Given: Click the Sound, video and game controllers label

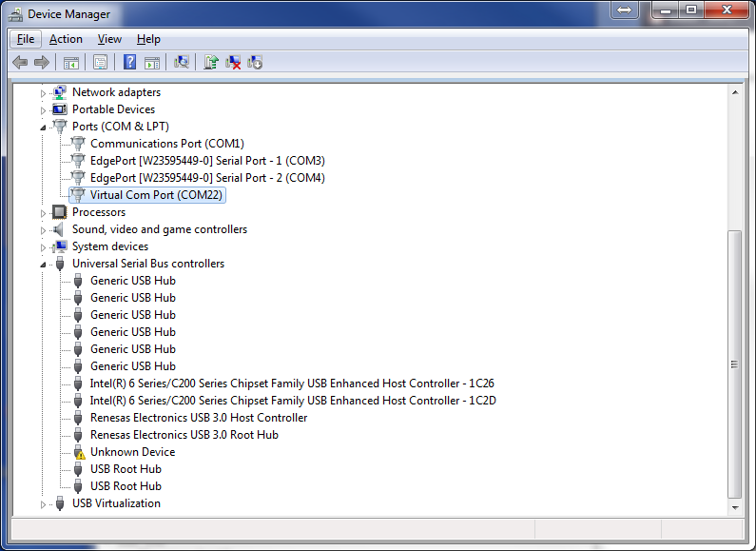Looking at the screenshot, I should 160,229.
